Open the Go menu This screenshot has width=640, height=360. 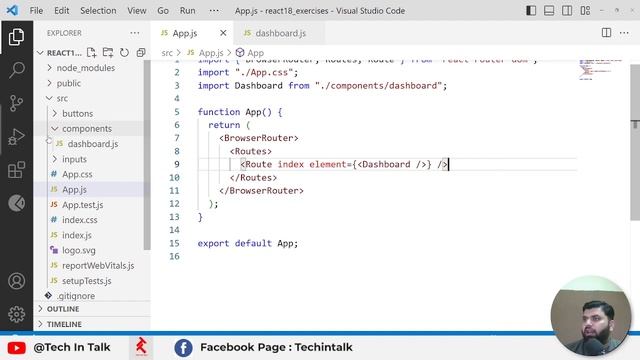click(163, 11)
